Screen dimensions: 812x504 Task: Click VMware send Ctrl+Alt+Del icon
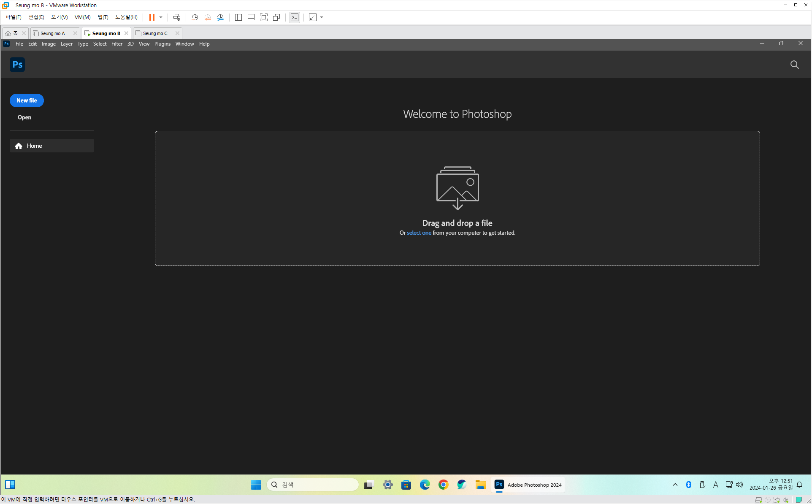pyautogui.click(x=177, y=17)
